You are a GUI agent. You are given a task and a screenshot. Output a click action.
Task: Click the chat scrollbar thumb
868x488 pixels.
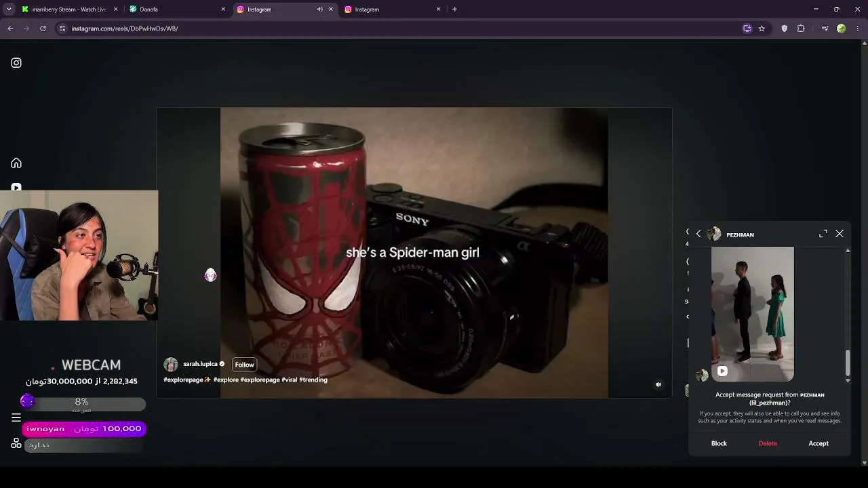(848, 363)
